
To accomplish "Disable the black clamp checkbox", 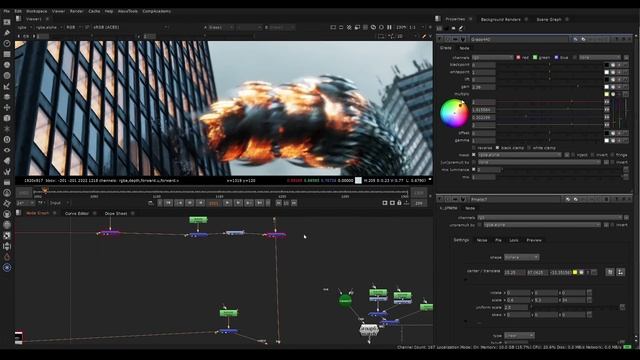I will [x=497, y=148].
